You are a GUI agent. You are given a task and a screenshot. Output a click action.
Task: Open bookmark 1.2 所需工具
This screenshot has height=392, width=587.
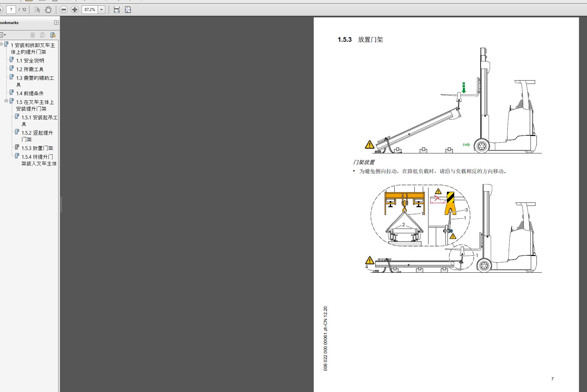click(30, 69)
